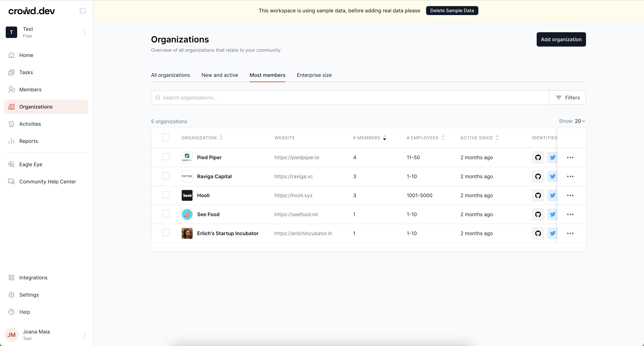The image size is (644, 346).
Task: Click Hooli's Twitter identity icon
Action: tap(552, 195)
